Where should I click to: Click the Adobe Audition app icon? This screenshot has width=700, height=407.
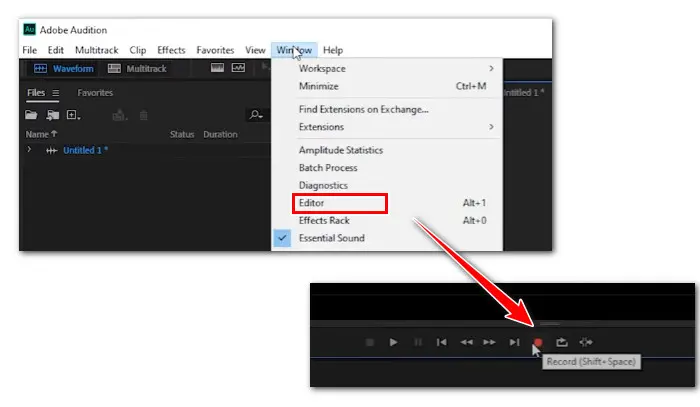[29, 30]
